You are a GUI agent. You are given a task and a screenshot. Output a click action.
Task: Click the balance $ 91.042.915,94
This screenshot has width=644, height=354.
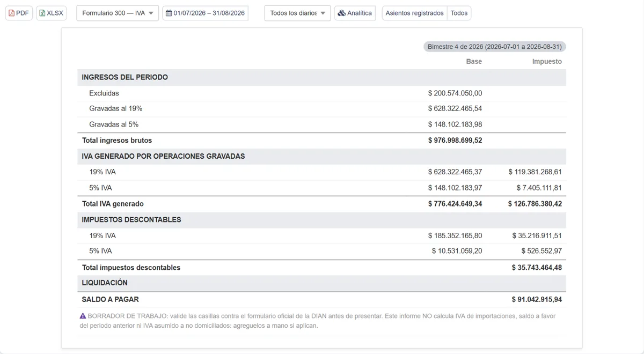coord(537,300)
